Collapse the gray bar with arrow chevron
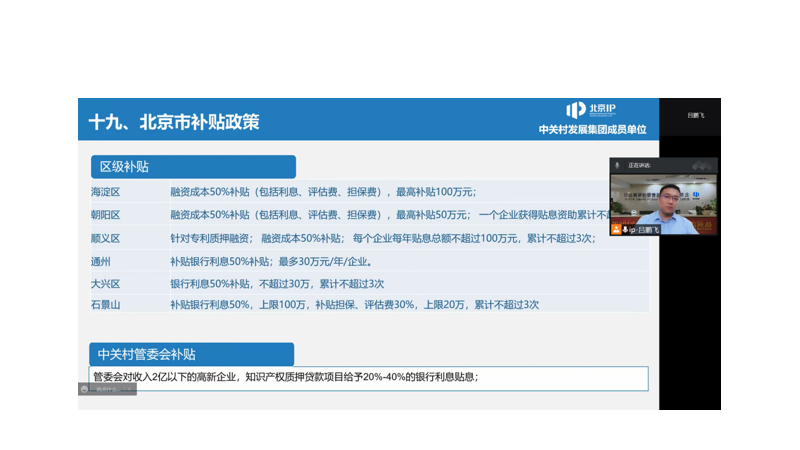The image size is (800, 450). pos(130,389)
